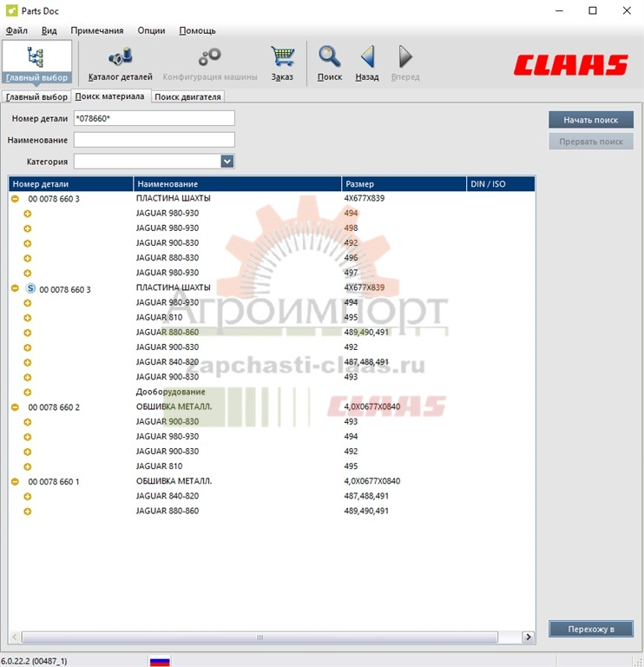Open the Примечания menu
Screen dimensions: 644x667
(x=97, y=30)
